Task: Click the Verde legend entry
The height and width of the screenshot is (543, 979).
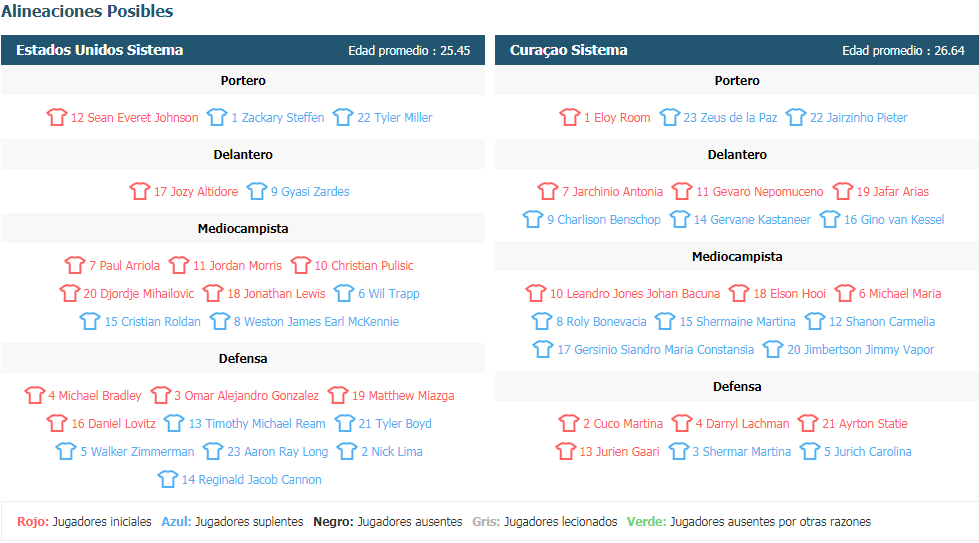Action: pyautogui.click(x=749, y=522)
